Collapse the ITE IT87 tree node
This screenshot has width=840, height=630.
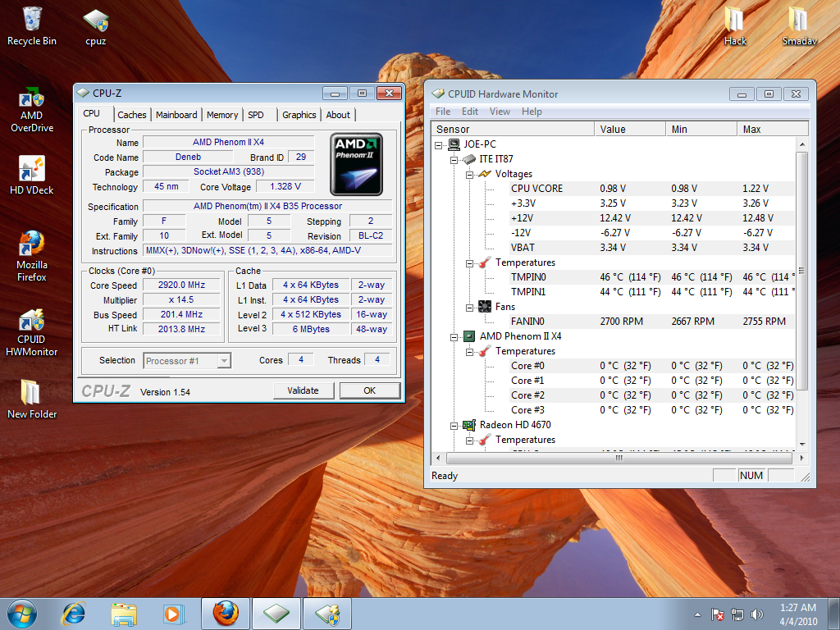coord(455,159)
